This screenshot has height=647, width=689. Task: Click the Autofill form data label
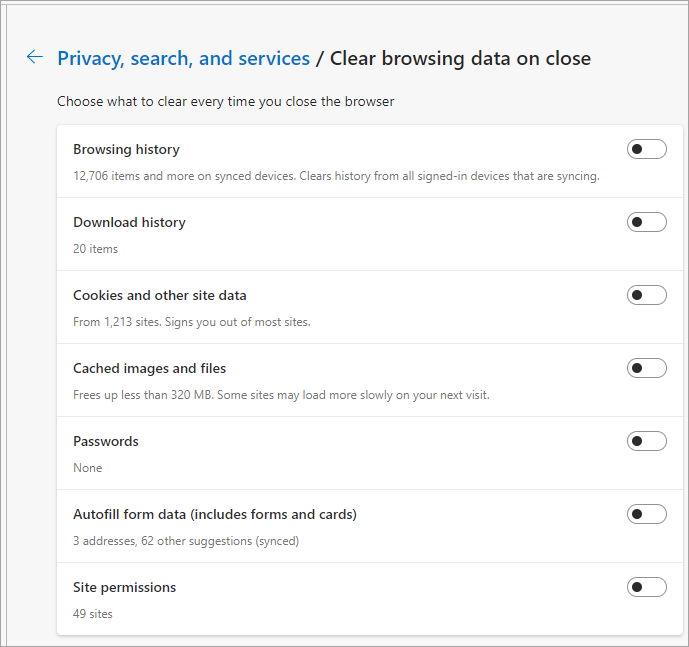pyautogui.click(x=215, y=514)
